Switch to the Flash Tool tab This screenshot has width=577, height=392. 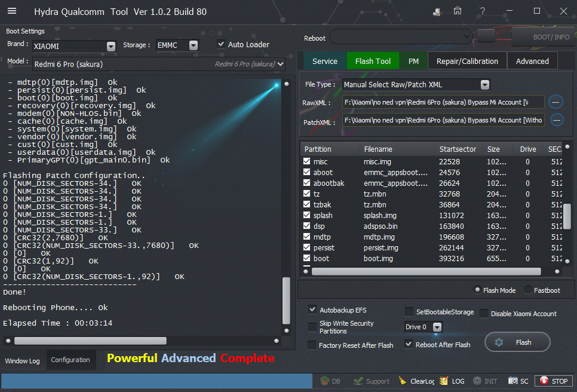[373, 61]
